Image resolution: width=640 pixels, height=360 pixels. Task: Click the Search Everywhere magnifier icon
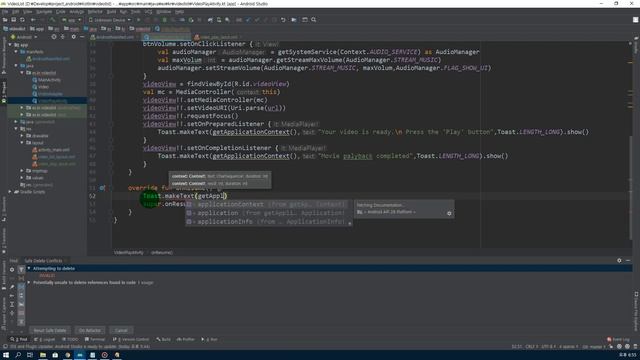tap(314, 20)
